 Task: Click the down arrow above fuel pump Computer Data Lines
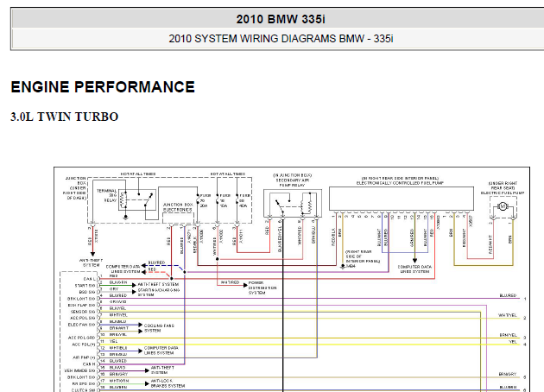click(x=414, y=260)
